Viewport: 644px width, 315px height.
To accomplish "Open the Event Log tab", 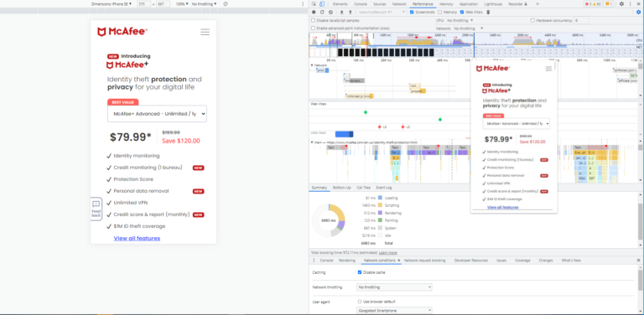I will pos(384,188).
